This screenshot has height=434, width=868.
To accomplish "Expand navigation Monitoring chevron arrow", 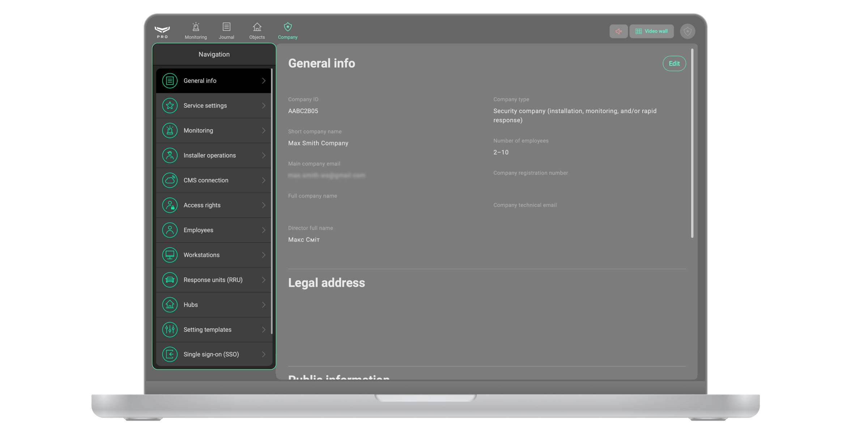I will click(x=264, y=131).
